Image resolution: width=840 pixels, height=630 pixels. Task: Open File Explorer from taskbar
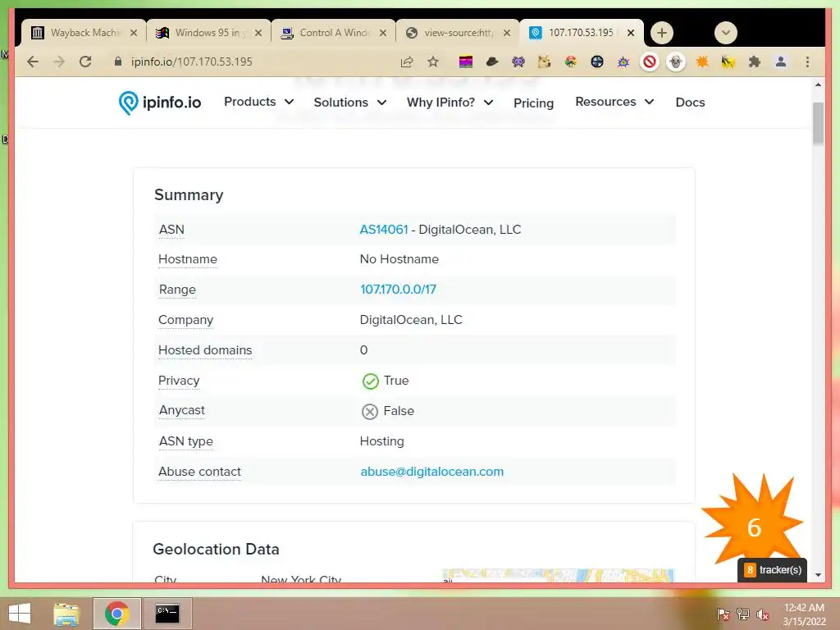pyautogui.click(x=66, y=614)
